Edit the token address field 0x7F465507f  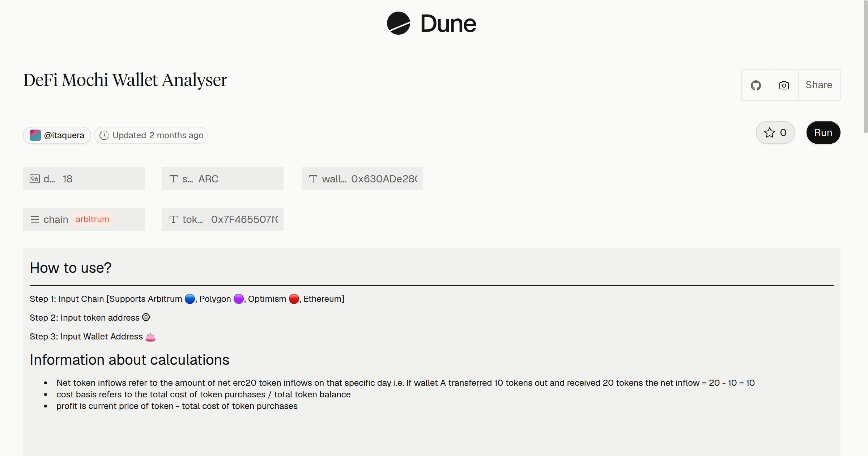(223, 219)
